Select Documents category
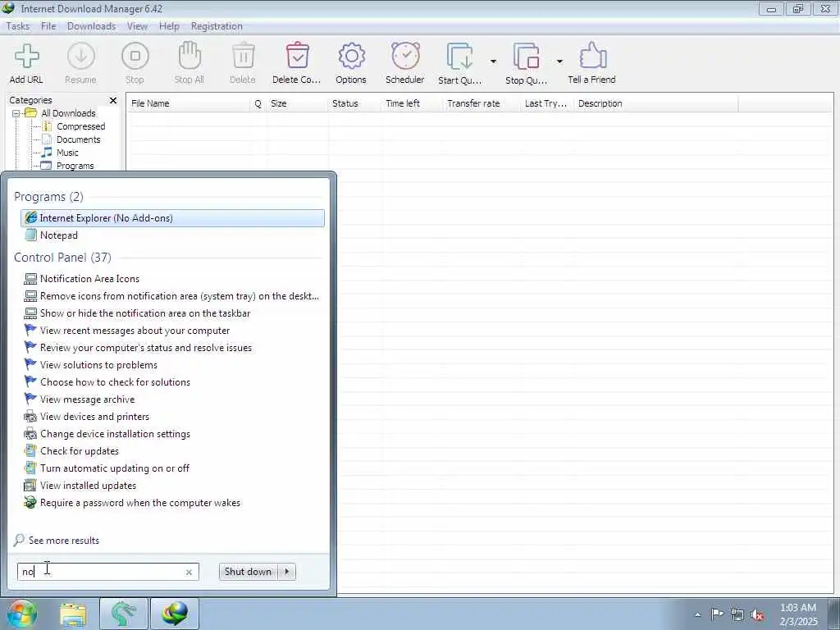 78,139
